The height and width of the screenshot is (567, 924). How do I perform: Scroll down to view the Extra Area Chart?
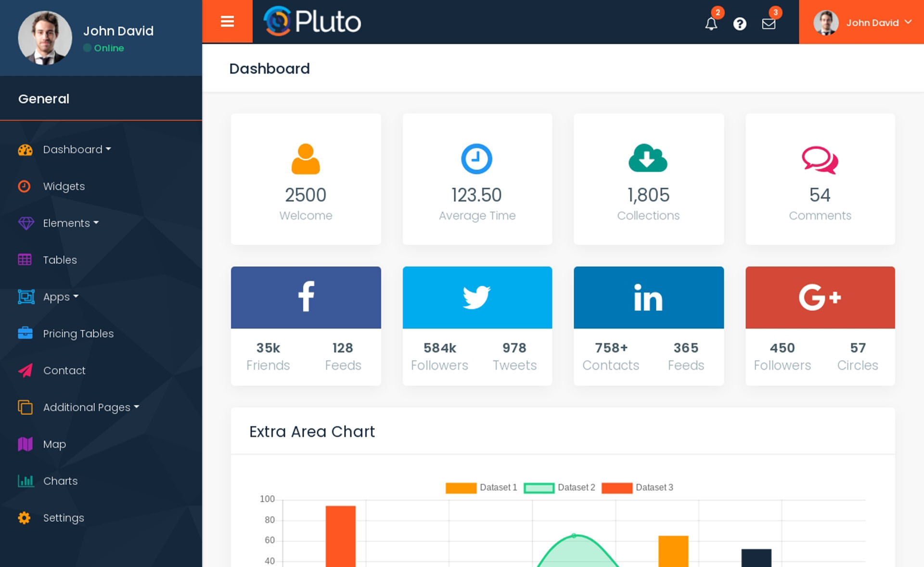coord(311,432)
